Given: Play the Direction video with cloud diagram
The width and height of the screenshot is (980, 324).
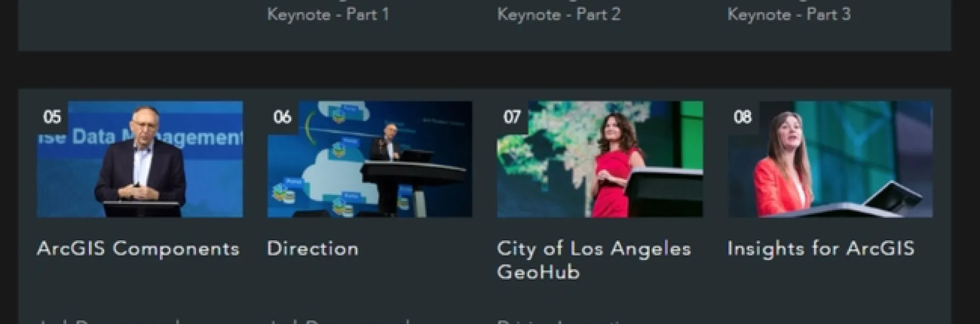Looking at the screenshot, I should pos(370,159).
